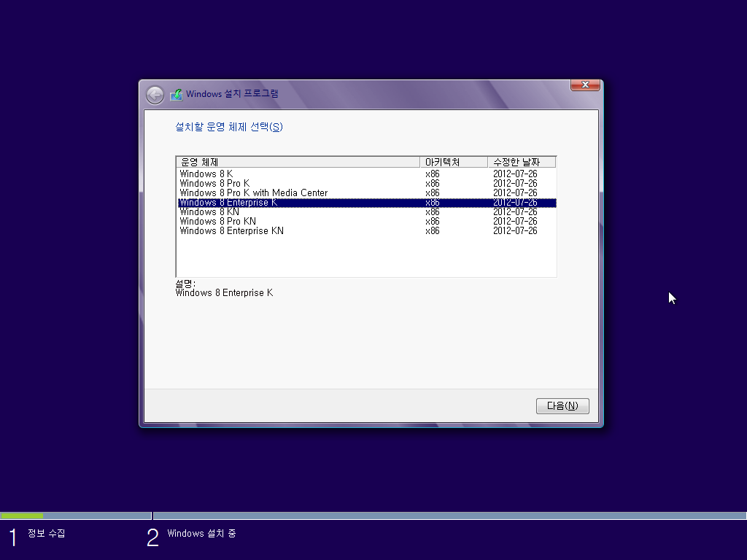This screenshot has width=747, height=560.
Task: Select the Windows 8 Pro K row
Action: click(366, 183)
